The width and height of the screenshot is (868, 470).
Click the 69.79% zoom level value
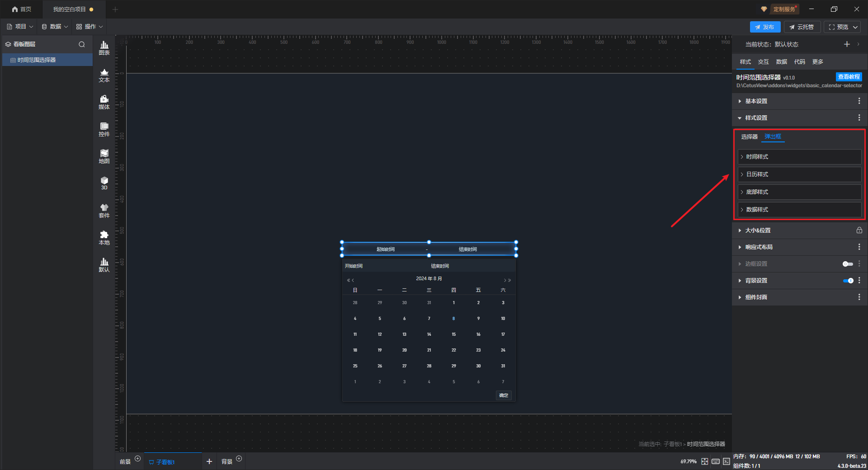pos(689,461)
